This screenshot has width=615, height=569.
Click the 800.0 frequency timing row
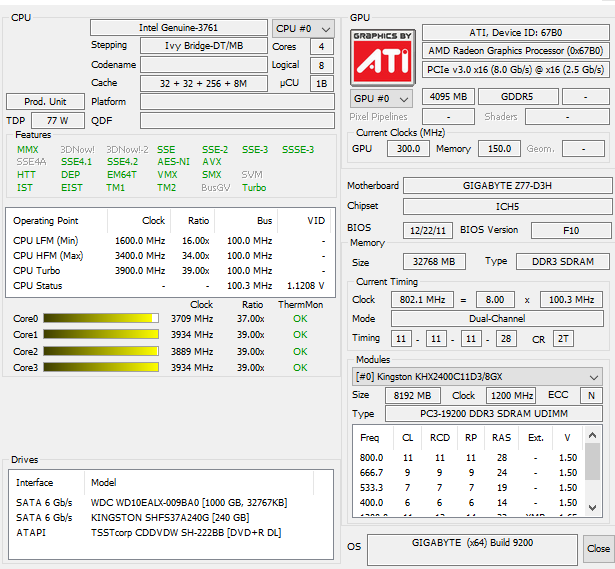(468, 458)
